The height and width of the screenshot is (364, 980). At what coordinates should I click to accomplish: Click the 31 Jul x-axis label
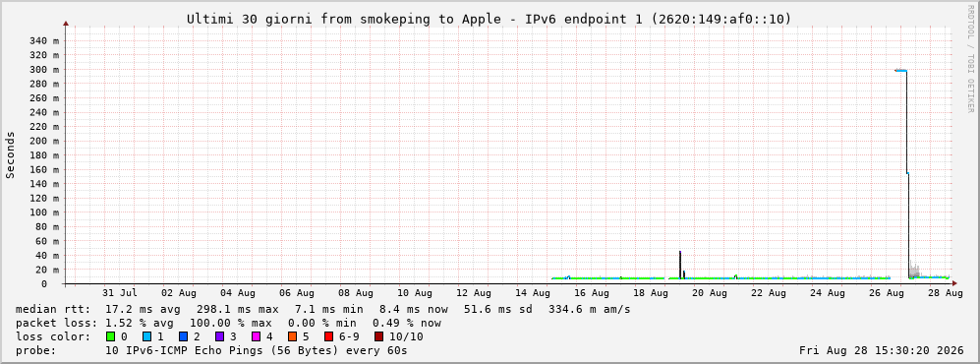[119, 293]
